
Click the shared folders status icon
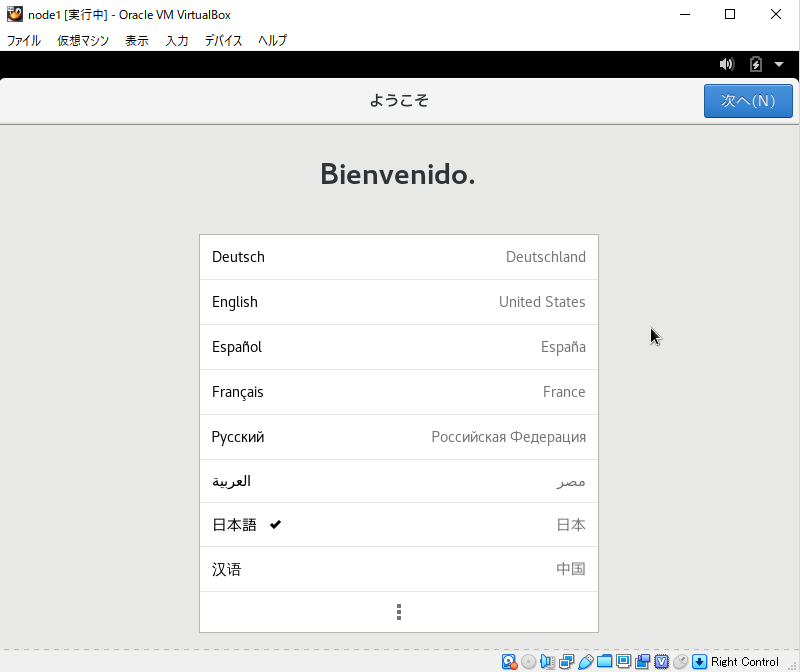(x=605, y=662)
